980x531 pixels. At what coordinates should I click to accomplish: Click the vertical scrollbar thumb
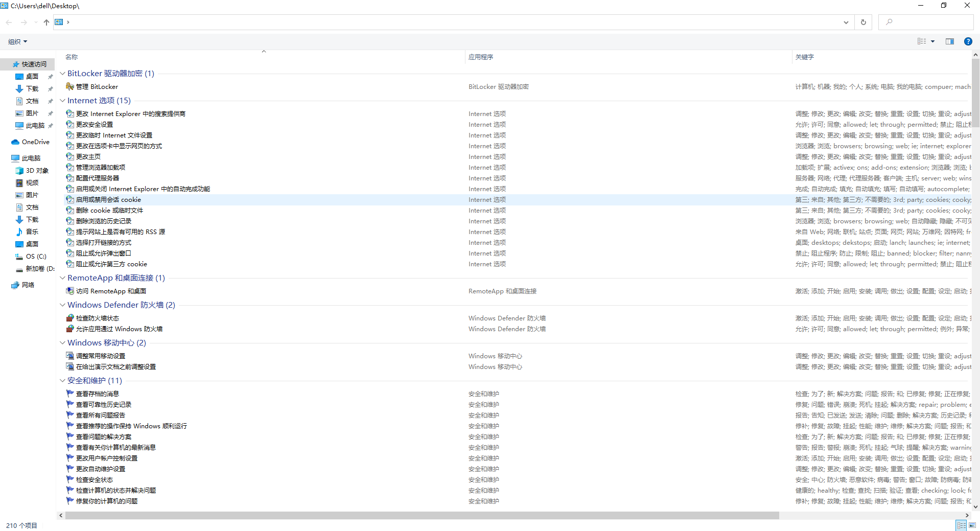[975, 93]
